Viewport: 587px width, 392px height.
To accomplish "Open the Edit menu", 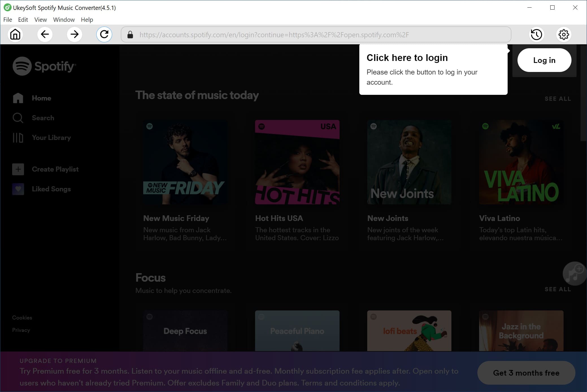I will click(23, 19).
